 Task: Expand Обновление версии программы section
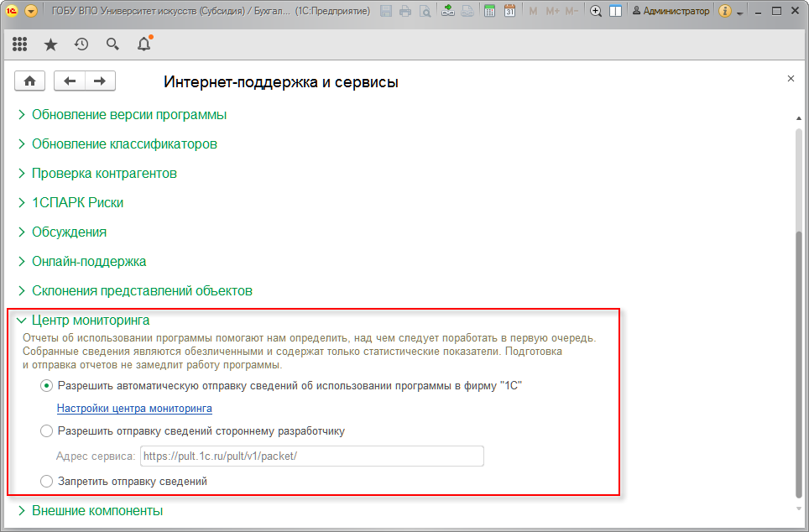click(129, 115)
